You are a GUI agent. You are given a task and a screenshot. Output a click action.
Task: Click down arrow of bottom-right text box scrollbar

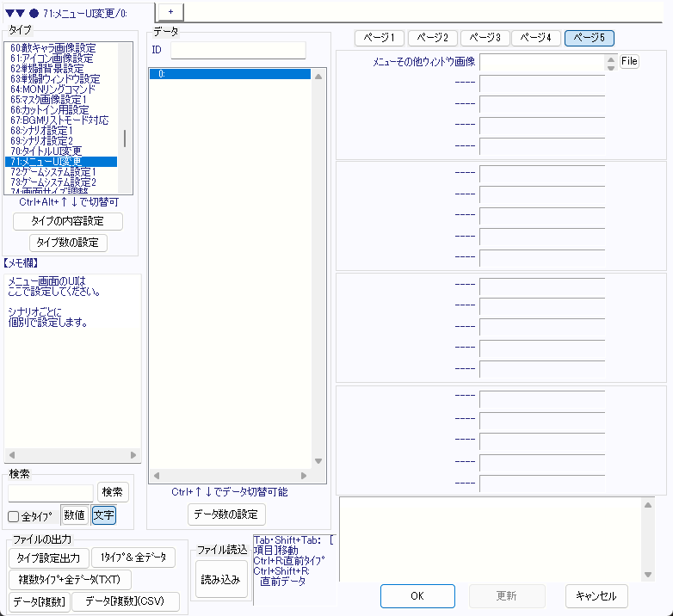pyautogui.click(x=648, y=575)
